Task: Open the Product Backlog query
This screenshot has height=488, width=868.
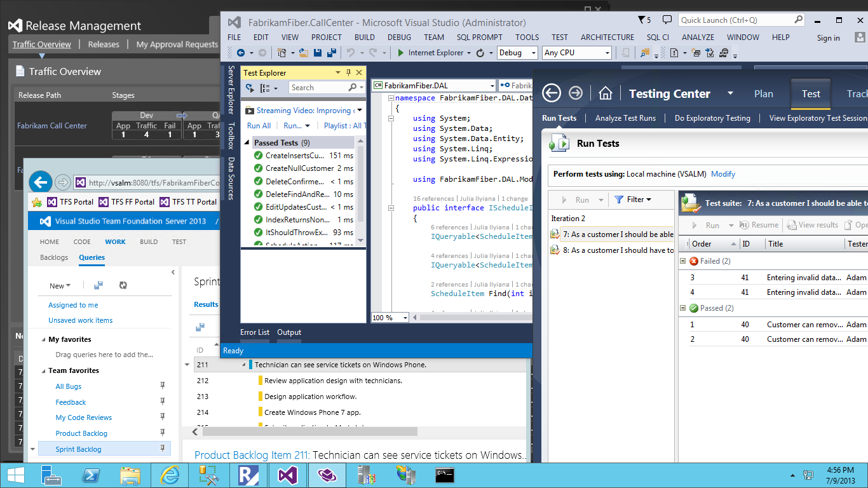Action: coord(81,433)
